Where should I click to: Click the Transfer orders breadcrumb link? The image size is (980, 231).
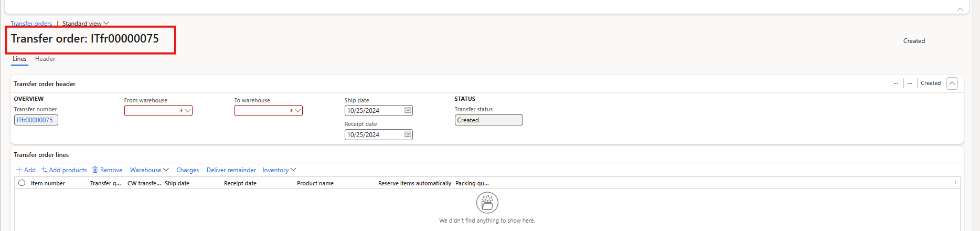31,24
